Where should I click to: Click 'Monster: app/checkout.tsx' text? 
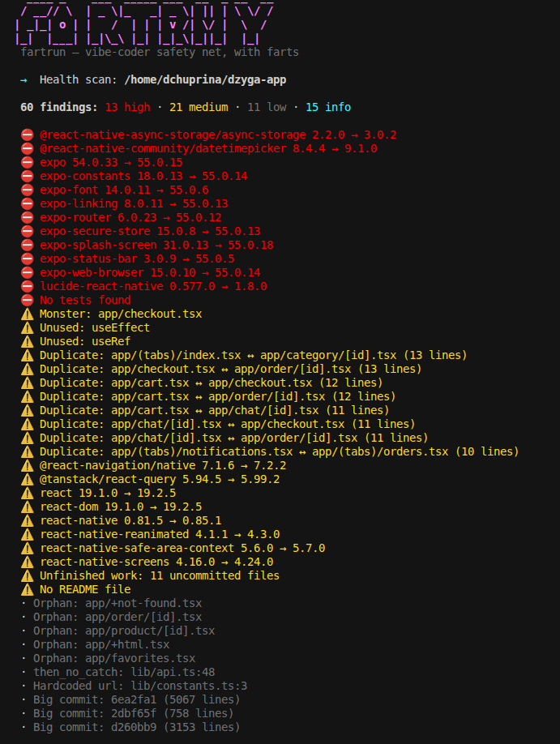coord(121,314)
